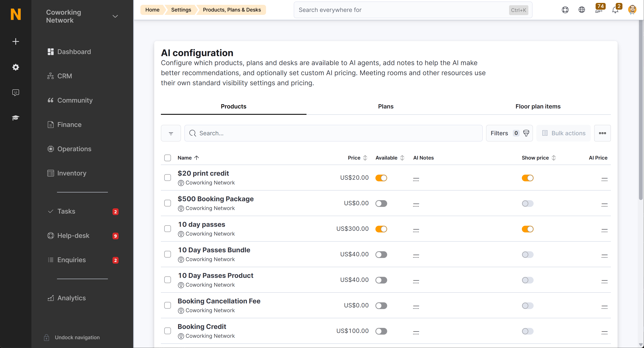Click the sort lines icon button
The width and height of the screenshot is (644, 348).
tap(171, 133)
